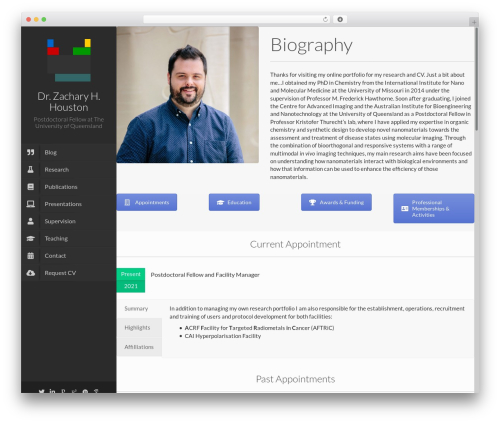500x423 pixels.
Task: Click the LinkedIn icon in sidebar footer
Action: 52,391
